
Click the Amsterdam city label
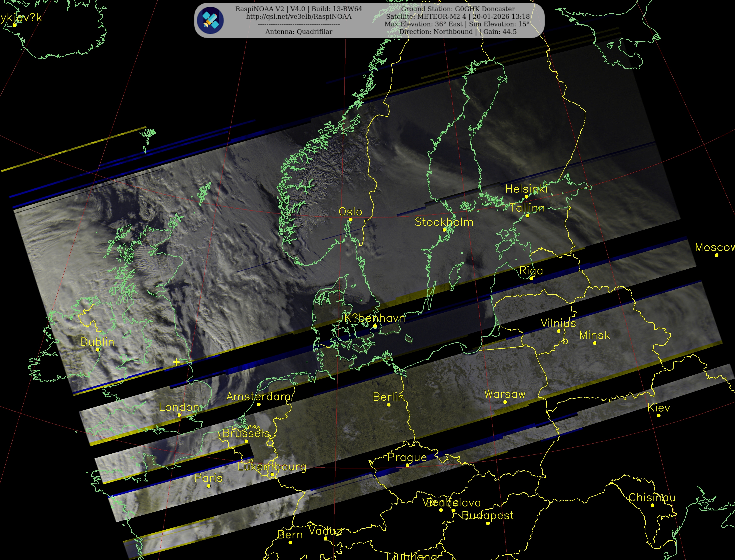259,397
